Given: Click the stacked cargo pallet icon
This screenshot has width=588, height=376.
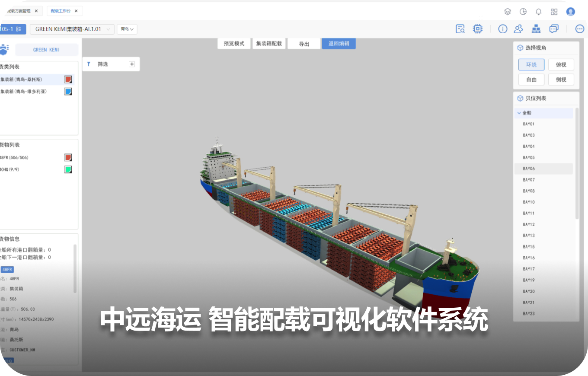Looking at the screenshot, I should point(536,29).
